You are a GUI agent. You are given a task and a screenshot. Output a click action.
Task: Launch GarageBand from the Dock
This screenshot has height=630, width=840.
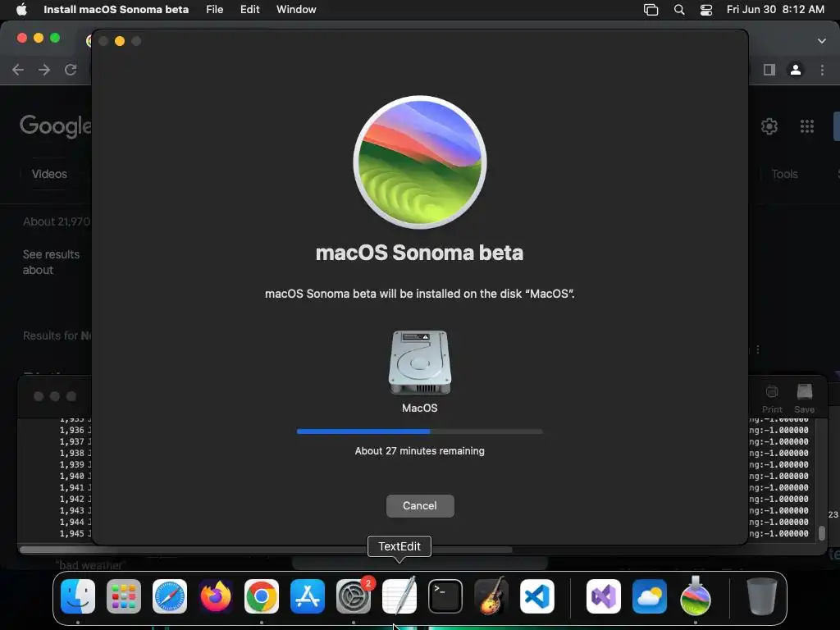pos(491,596)
